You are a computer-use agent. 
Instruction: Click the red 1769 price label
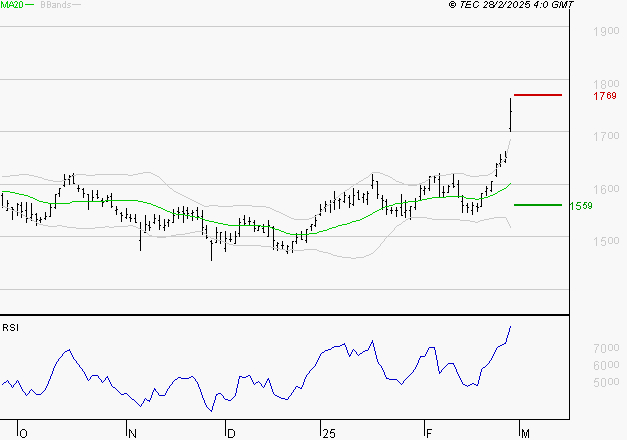[x=605, y=96]
